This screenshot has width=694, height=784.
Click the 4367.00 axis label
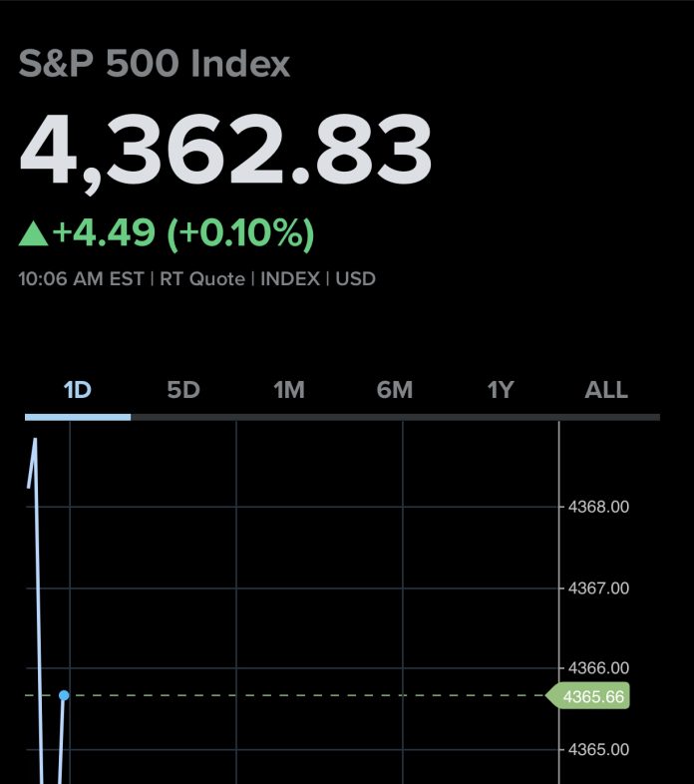click(598, 588)
